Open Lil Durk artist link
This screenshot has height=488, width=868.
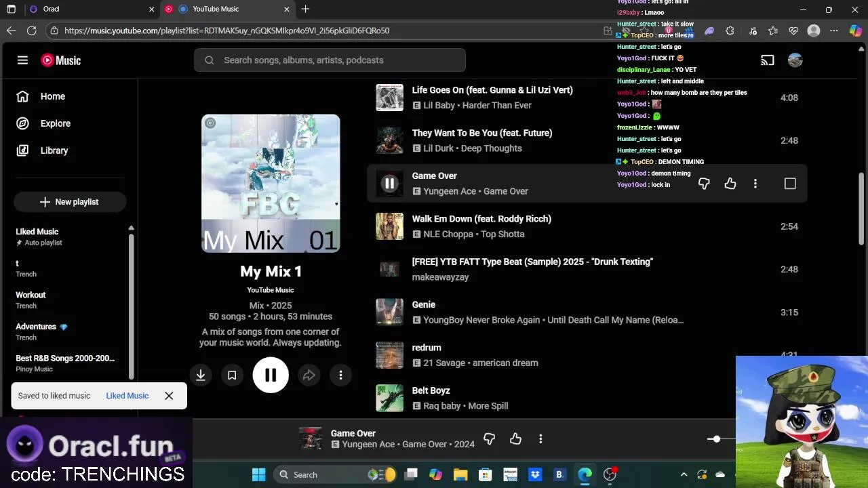pyautogui.click(x=439, y=148)
